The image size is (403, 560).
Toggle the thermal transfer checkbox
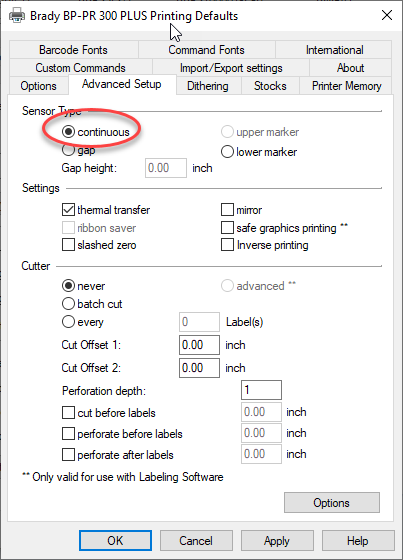[x=106, y=210]
